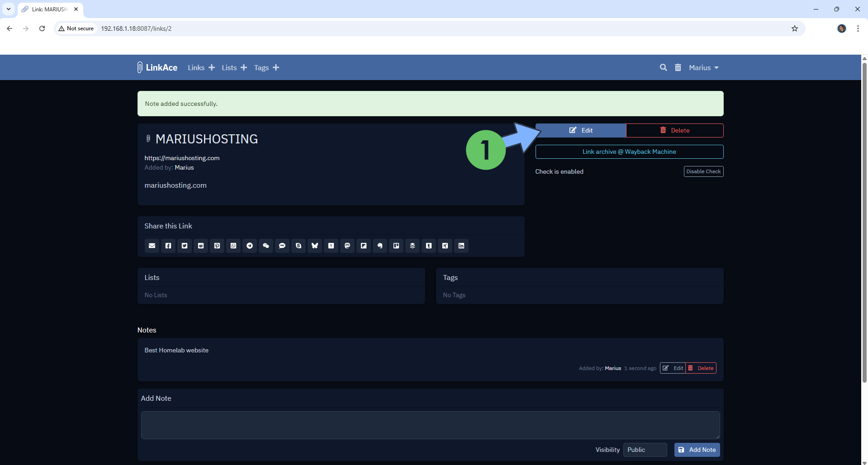Open the note Visibility dropdown
This screenshot has height=465, width=868.
[645, 450]
